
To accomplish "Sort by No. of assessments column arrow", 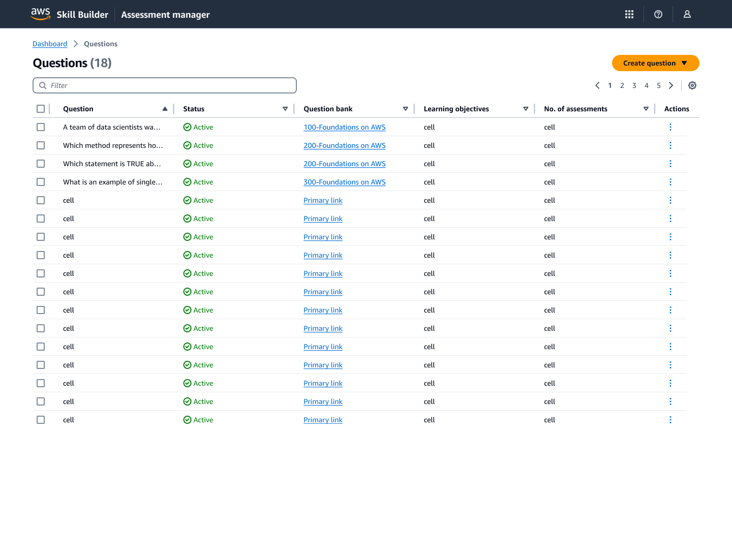I will [x=646, y=109].
